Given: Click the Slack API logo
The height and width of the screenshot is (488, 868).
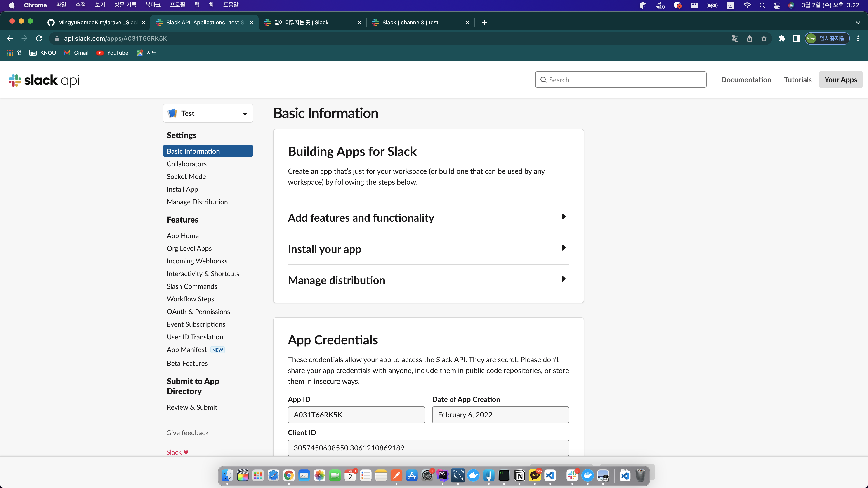Looking at the screenshot, I should [x=44, y=80].
